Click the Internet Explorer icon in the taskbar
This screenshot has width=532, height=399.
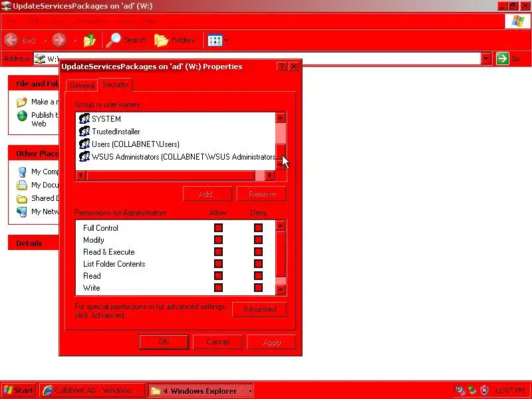[48, 390]
